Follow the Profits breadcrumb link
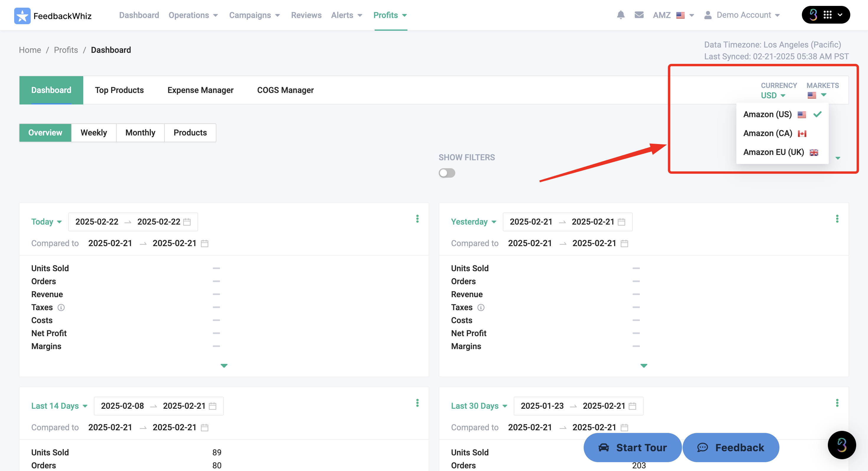This screenshot has width=868, height=471. [66, 50]
